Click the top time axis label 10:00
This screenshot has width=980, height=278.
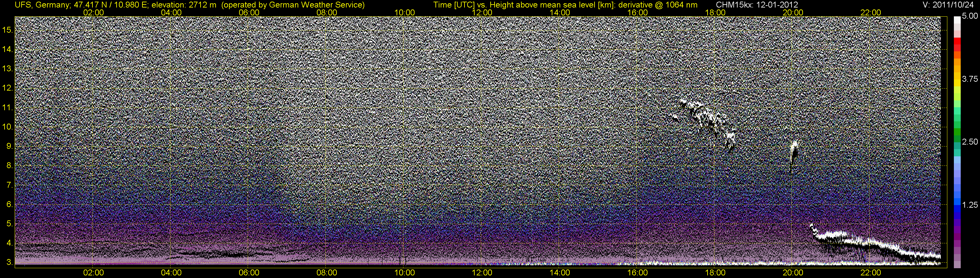pyautogui.click(x=404, y=12)
